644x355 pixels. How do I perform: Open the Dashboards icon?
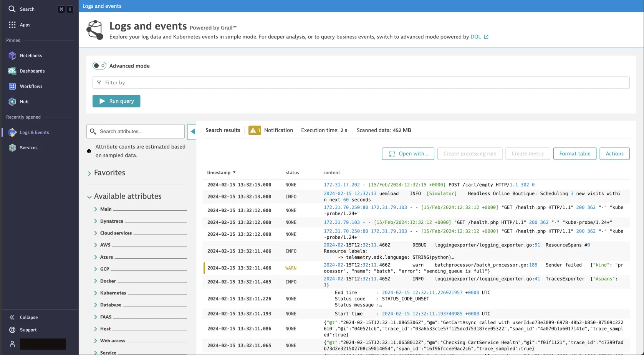[12, 71]
